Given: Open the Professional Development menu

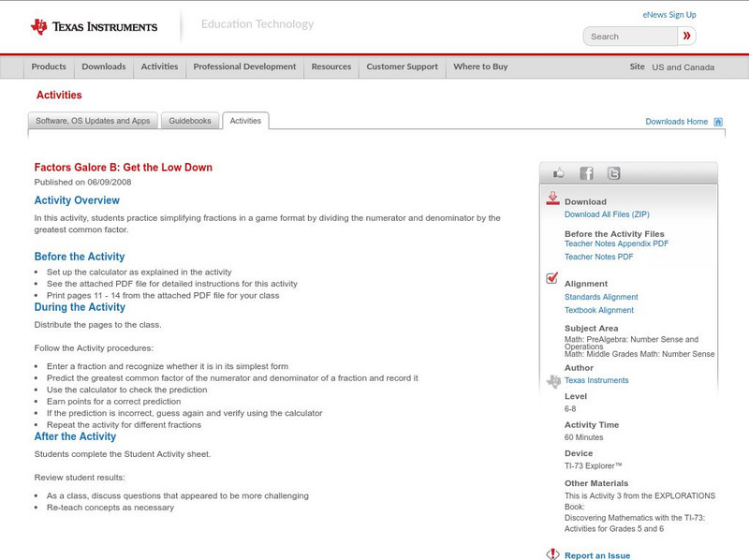Looking at the screenshot, I should pos(244,66).
